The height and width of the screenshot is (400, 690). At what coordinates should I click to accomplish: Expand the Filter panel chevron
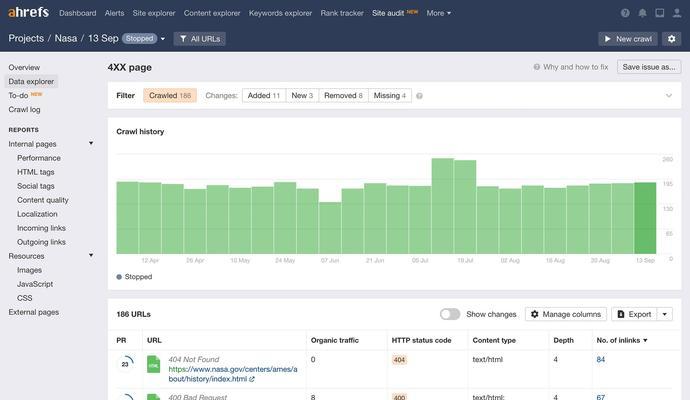click(668, 95)
